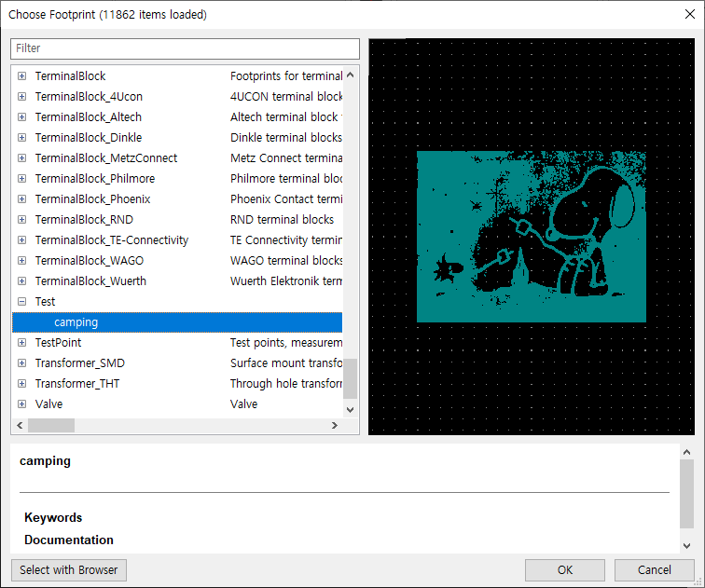Click the tree vertical scrollbar thumb

(x=351, y=378)
